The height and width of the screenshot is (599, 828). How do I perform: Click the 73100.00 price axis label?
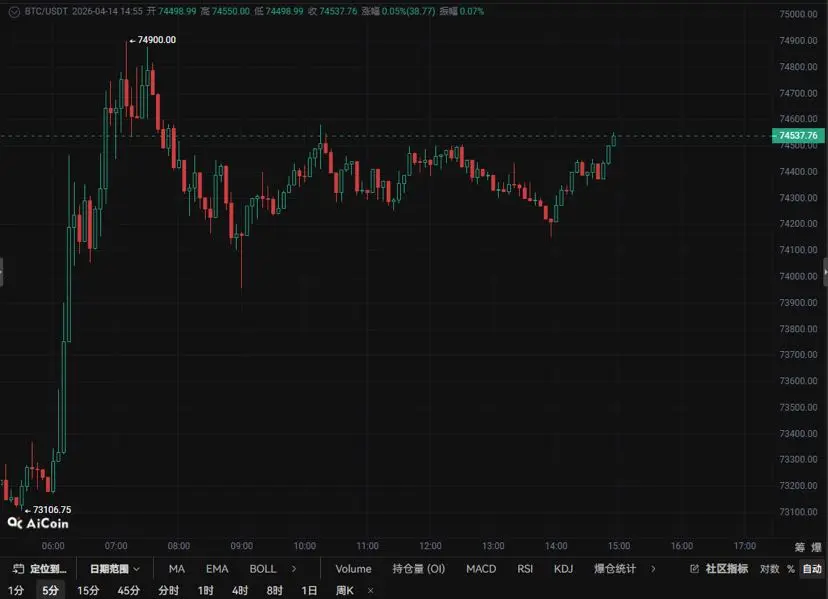(798, 511)
